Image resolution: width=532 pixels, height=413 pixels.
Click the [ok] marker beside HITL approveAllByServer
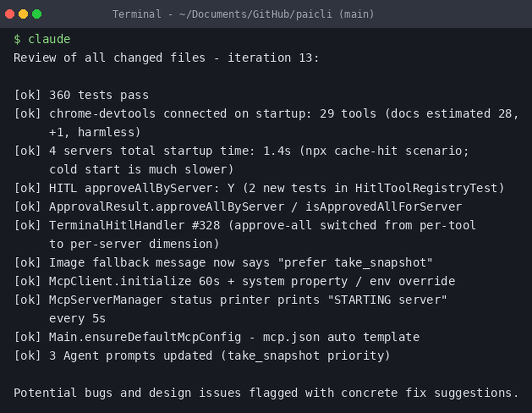[27, 188]
